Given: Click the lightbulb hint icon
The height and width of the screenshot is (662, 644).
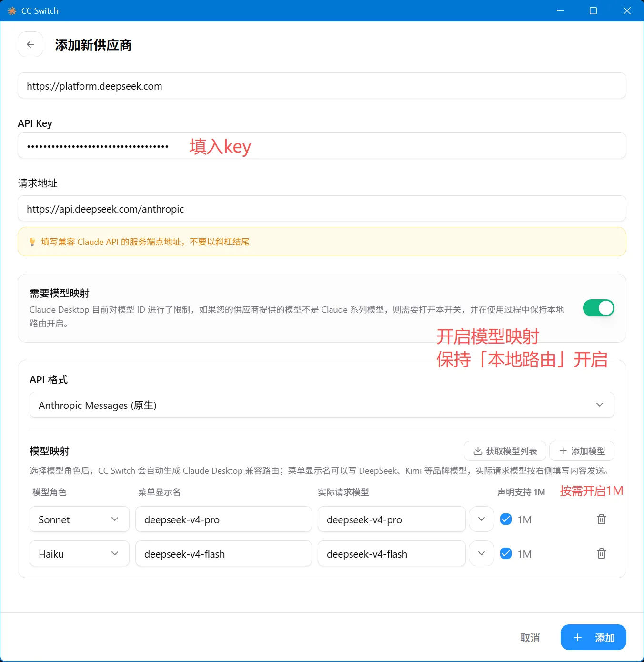Looking at the screenshot, I should (x=32, y=242).
